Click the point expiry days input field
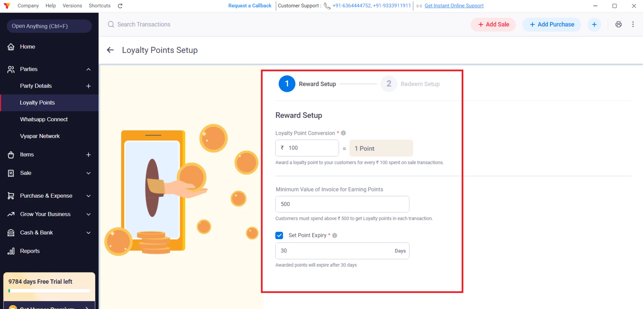The image size is (644, 309). tap(327, 250)
